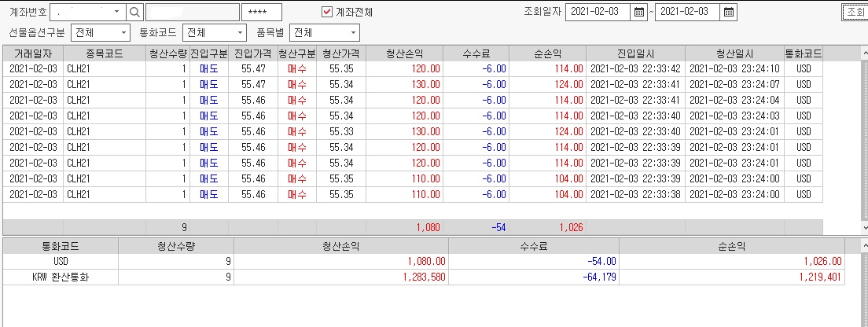Click the 진입구분 column header
The height and width of the screenshot is (327, 868).
[208, 53]
